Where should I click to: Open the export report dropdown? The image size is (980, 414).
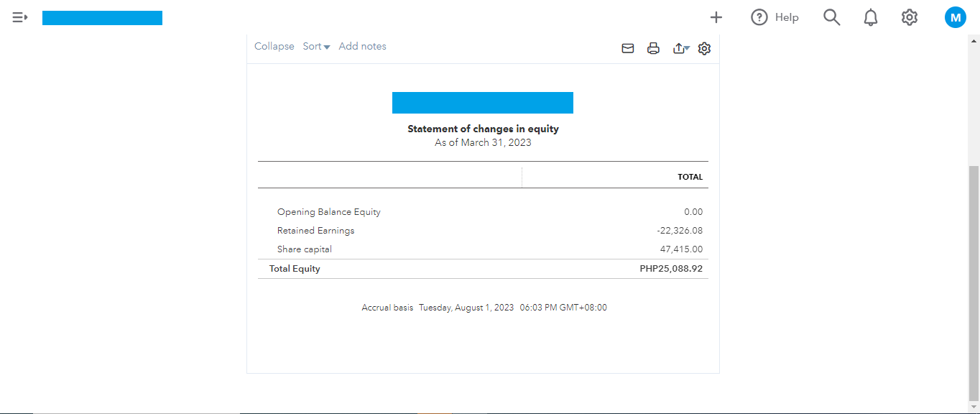pos(681,49)
